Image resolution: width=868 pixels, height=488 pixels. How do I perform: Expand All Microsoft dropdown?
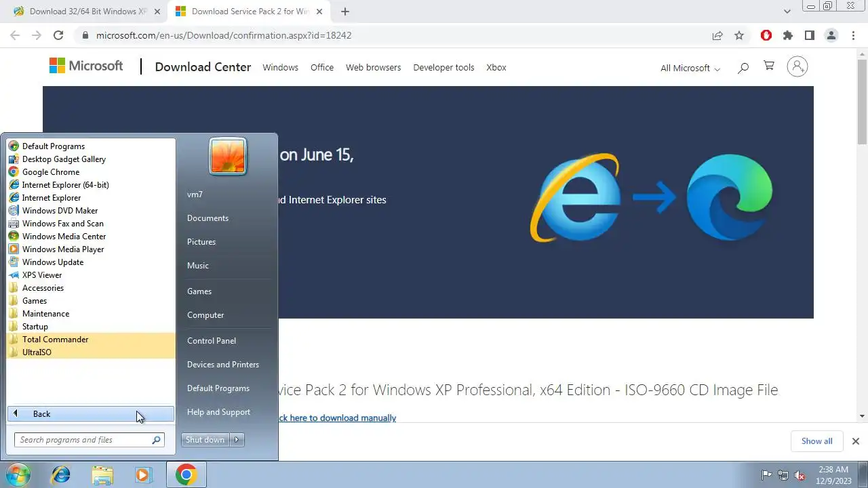(690, 68)
